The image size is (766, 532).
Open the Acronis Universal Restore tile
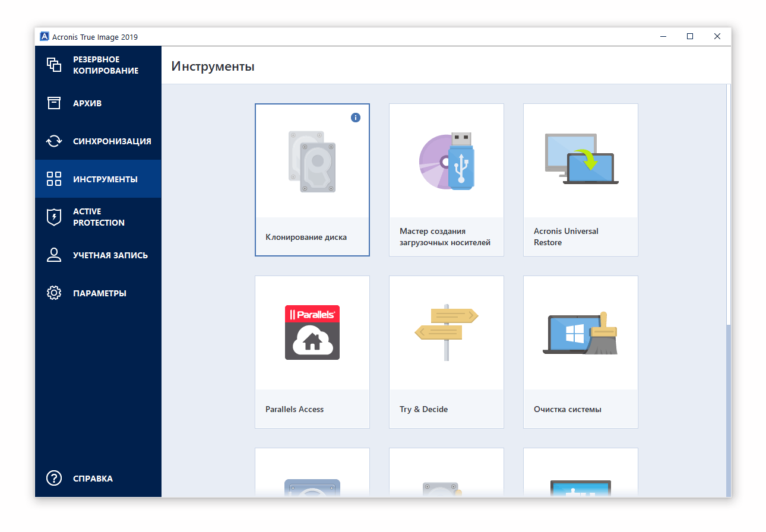[581, 180]
